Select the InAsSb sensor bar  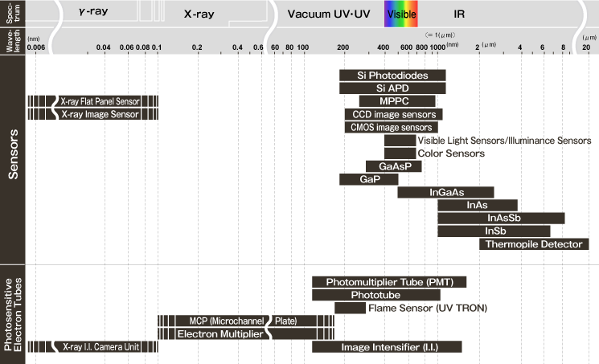click(502, 218)
